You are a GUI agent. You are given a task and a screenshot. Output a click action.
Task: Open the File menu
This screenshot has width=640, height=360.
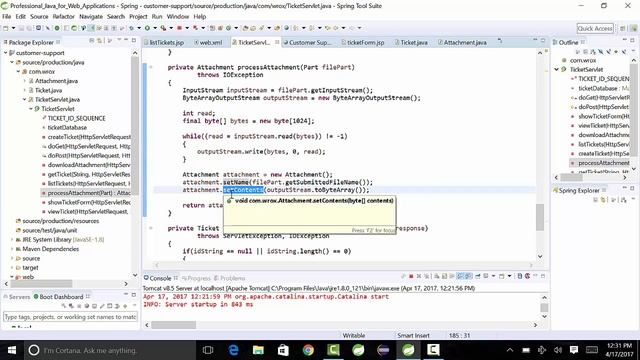tap(7, 16)
